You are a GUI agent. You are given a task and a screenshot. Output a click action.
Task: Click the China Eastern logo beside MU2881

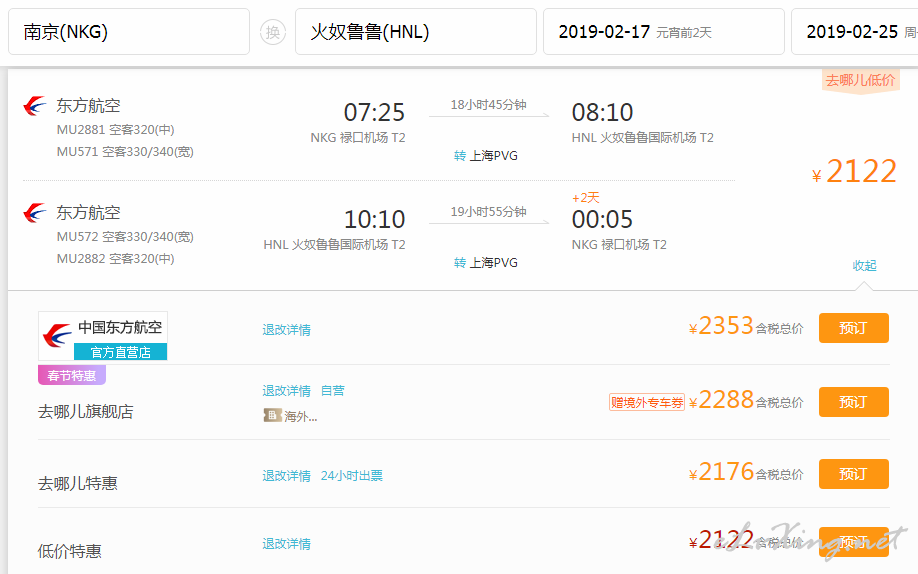[x=35, y=106]
